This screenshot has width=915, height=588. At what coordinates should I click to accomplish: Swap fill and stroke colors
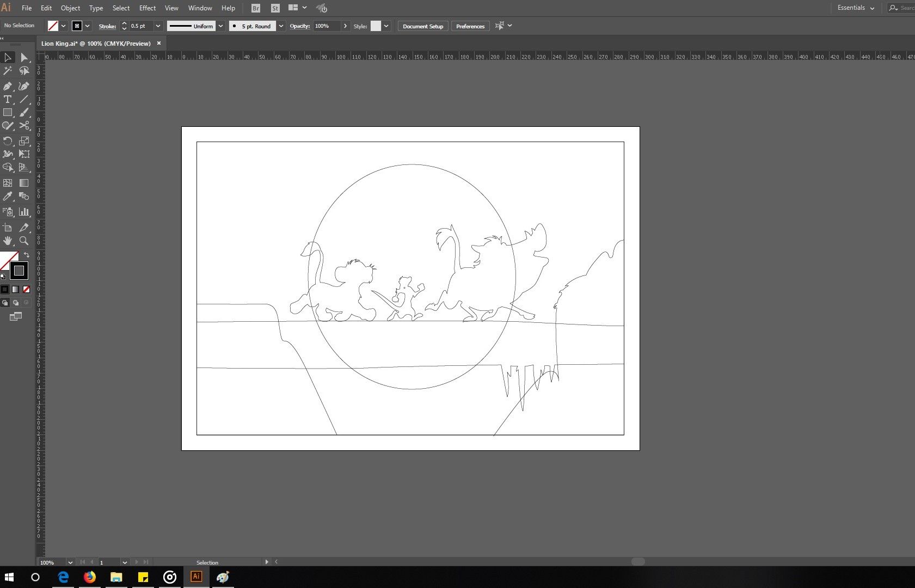click(27, 255)
